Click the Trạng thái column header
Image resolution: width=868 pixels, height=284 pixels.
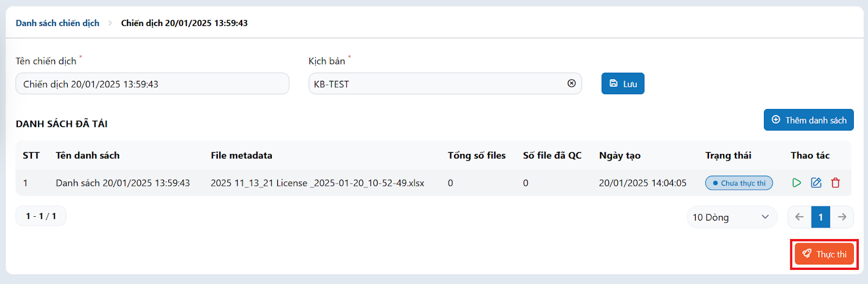click(728, 155)
